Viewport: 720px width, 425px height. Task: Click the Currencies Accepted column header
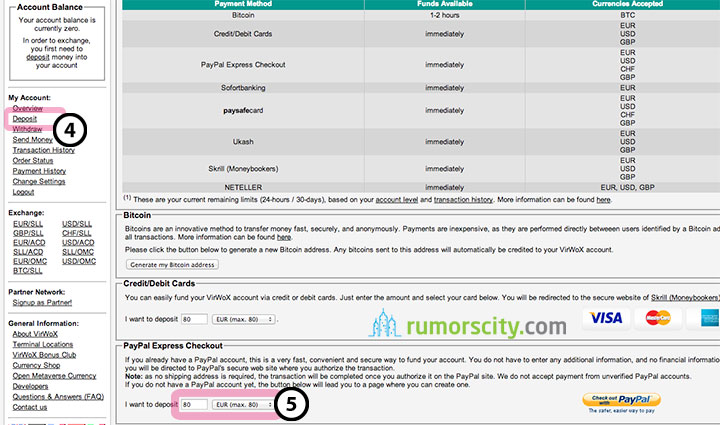tap(627, 4)
